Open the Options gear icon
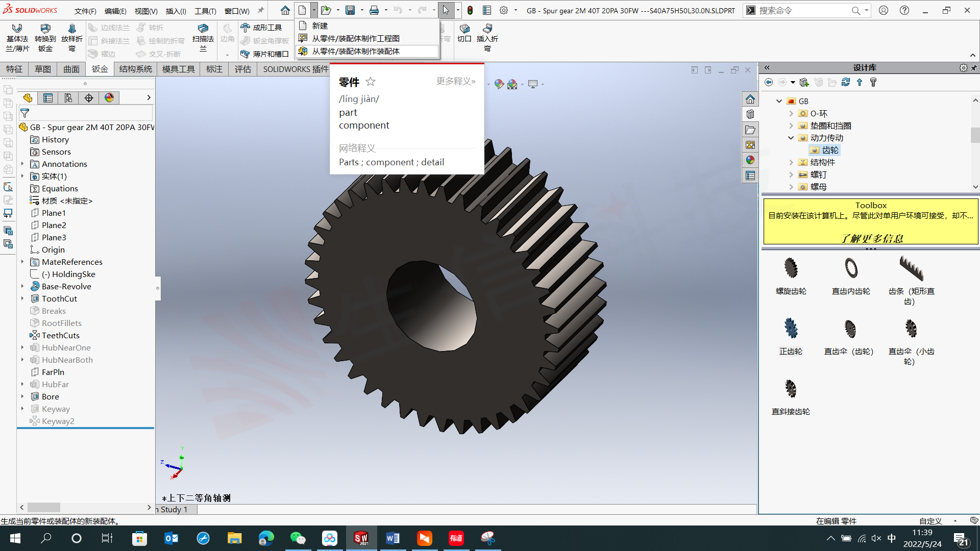The width and height of the screenshot is (980, 551). click(x=504, y=10)
